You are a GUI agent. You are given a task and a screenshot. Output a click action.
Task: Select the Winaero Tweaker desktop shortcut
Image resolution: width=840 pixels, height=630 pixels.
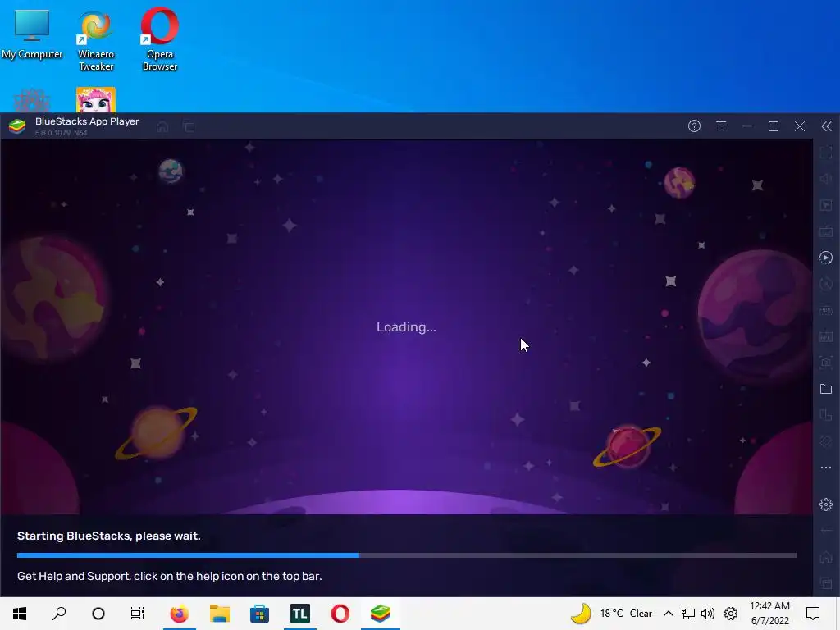tap(96, 41)
